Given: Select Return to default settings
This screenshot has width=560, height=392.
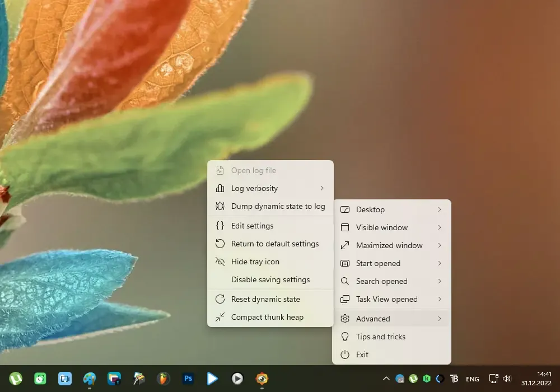Looking at the screenshot, I should tap(270, 244).
